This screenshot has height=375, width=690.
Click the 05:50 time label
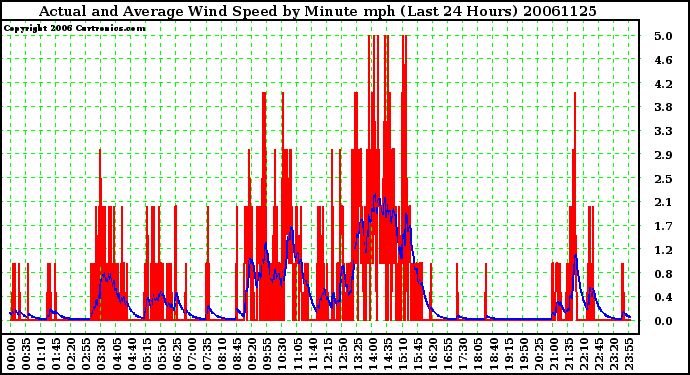point(161,354)
